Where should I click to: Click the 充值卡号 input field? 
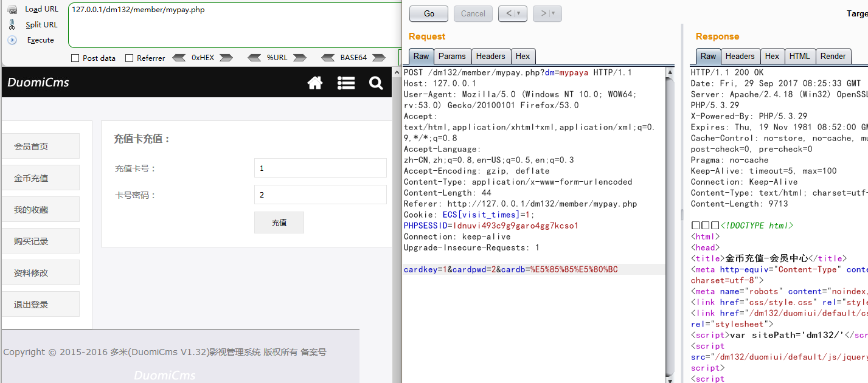[320, 168]
